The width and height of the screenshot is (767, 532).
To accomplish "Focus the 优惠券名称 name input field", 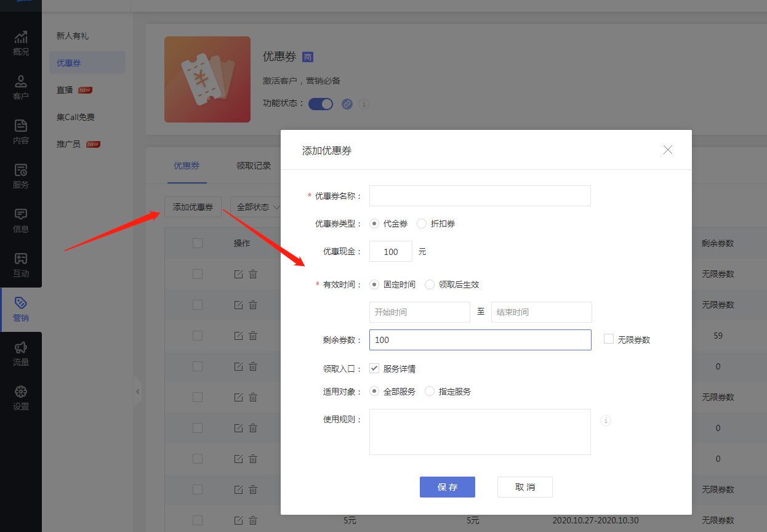I will point(480,196).
